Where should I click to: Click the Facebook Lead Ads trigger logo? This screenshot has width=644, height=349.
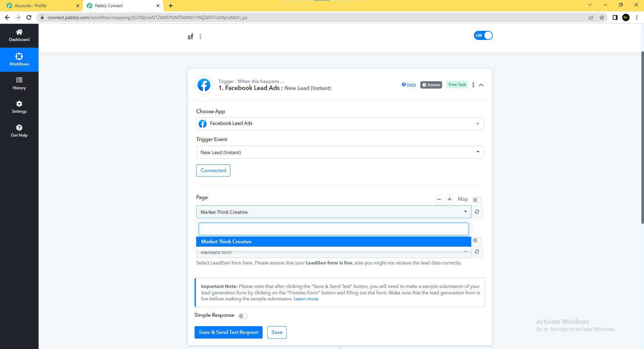(204, 85)
